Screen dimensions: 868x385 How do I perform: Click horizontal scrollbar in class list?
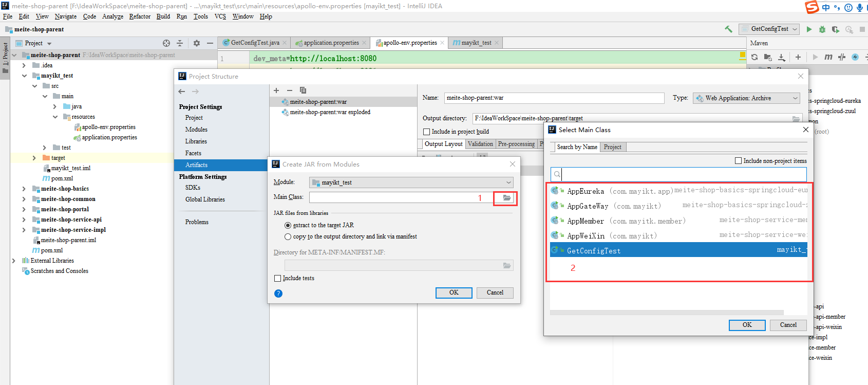[x=667, y=313]
